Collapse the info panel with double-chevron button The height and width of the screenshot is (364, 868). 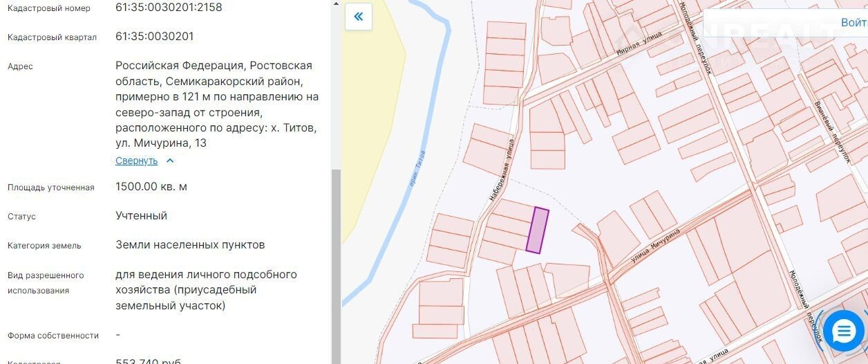tap(358, 17)
